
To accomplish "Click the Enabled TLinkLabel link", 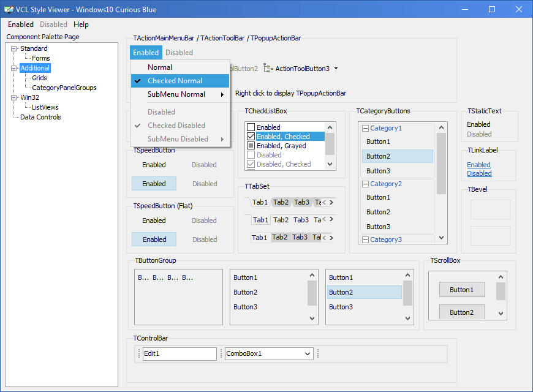I will [x=478, y=165].
